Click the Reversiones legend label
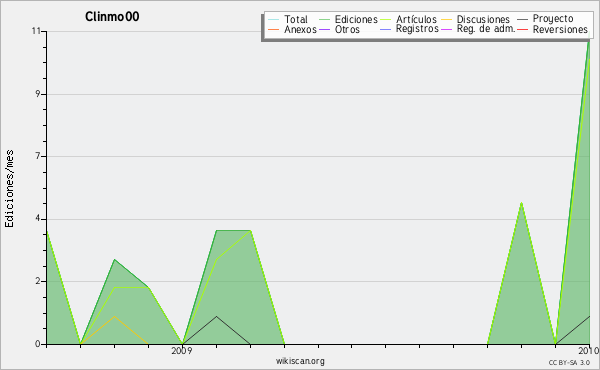 [x=560, y=29]
